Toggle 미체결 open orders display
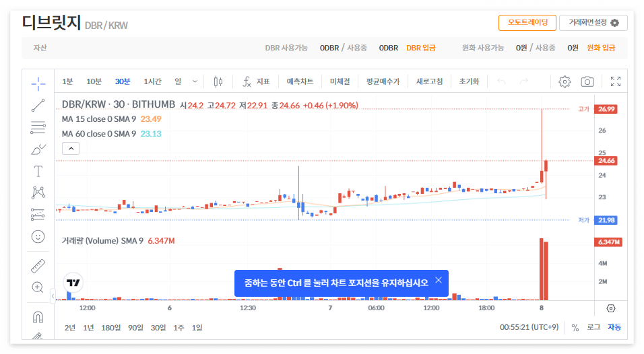The width and height of the screenshot is (644, 354). coord(340,81)
